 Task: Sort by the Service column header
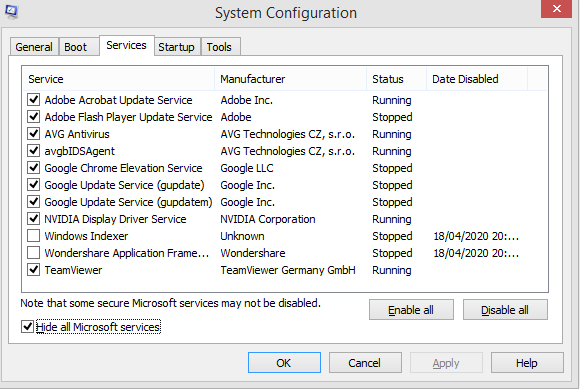118,79
